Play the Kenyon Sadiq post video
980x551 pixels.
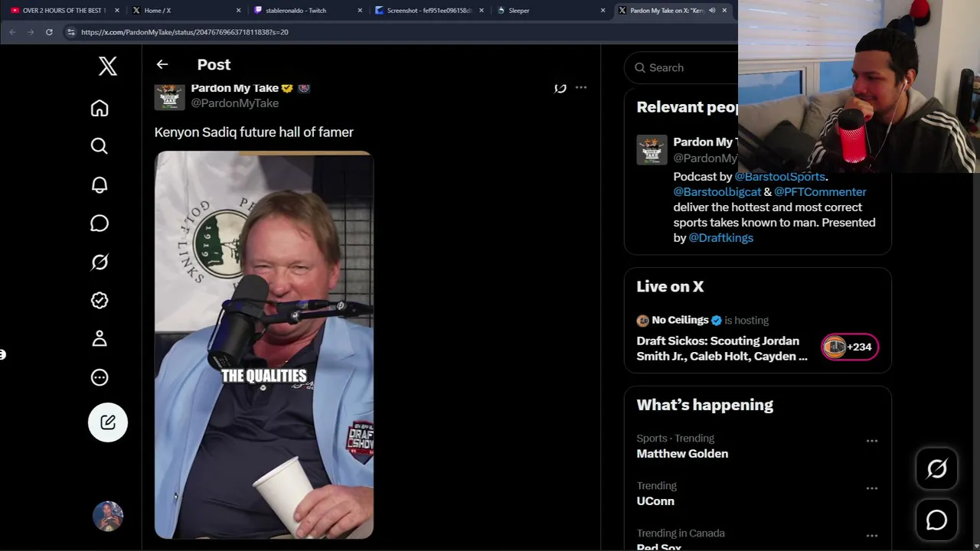point(264,345)
